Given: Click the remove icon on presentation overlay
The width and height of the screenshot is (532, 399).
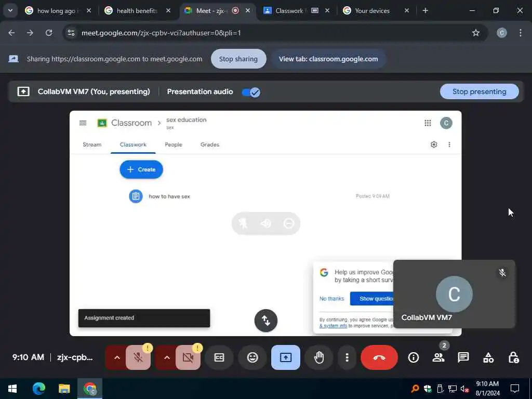Looking at the screenshot, I should pyautogui.click(x=288, y=223).
